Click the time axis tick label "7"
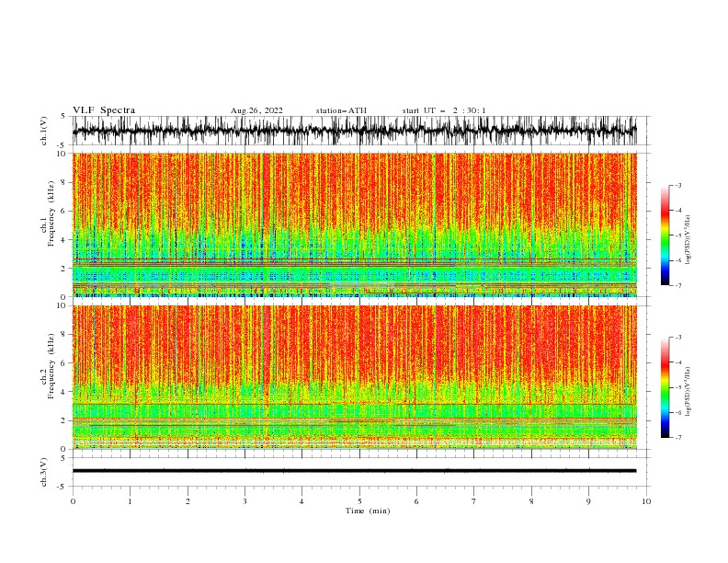The height and width of the screenshot is (563, 728). click(x=474, y=501)
